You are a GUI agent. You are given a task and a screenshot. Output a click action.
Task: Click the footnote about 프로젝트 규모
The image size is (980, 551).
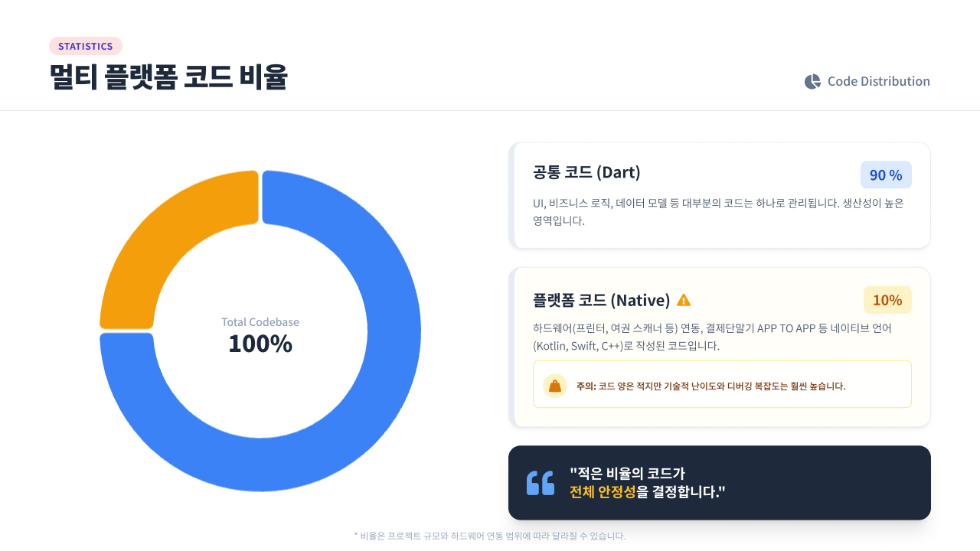point(490,536)
